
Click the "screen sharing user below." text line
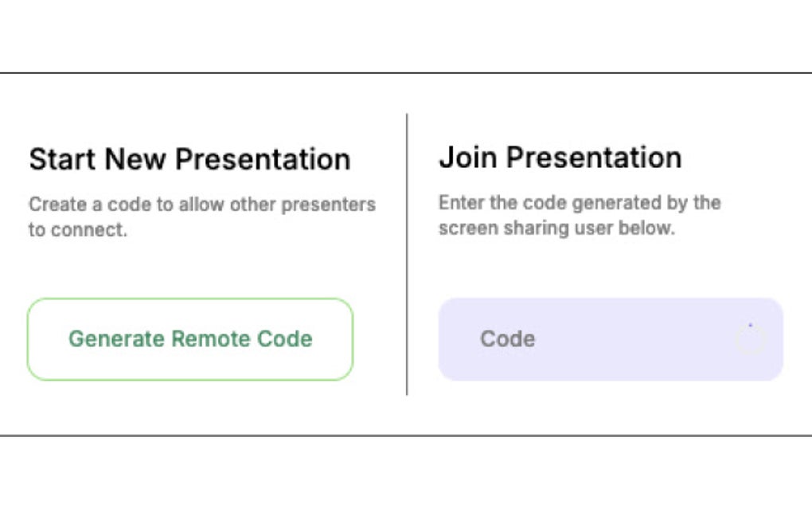pos(556,229)
